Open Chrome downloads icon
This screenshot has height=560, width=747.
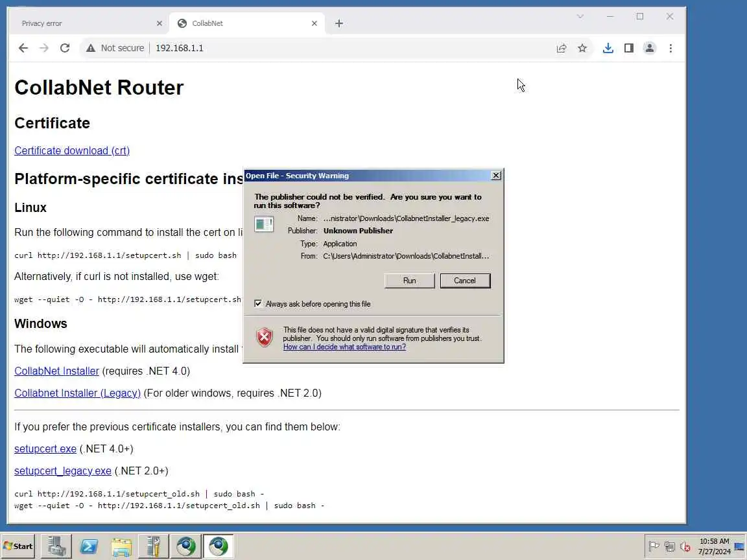(x=608, y=48)
